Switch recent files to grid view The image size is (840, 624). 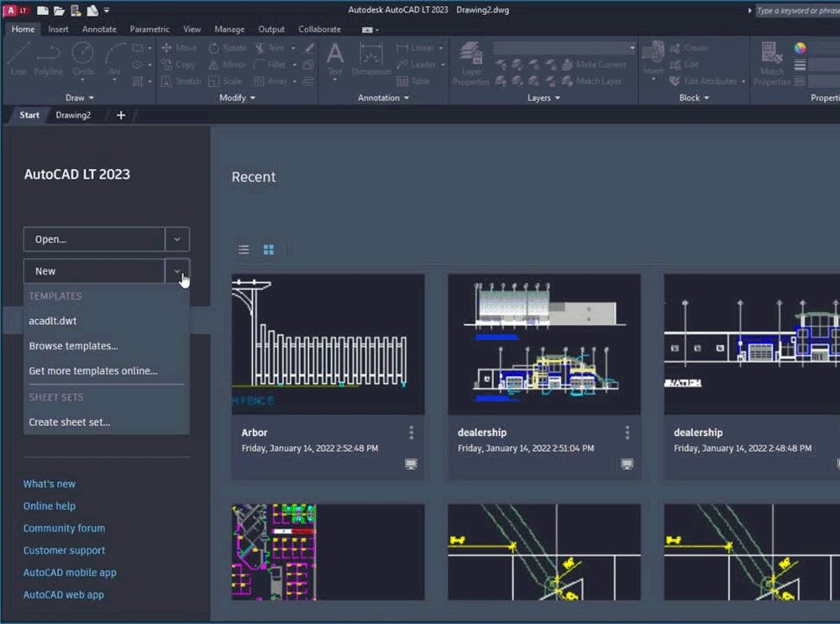point(269,249)
